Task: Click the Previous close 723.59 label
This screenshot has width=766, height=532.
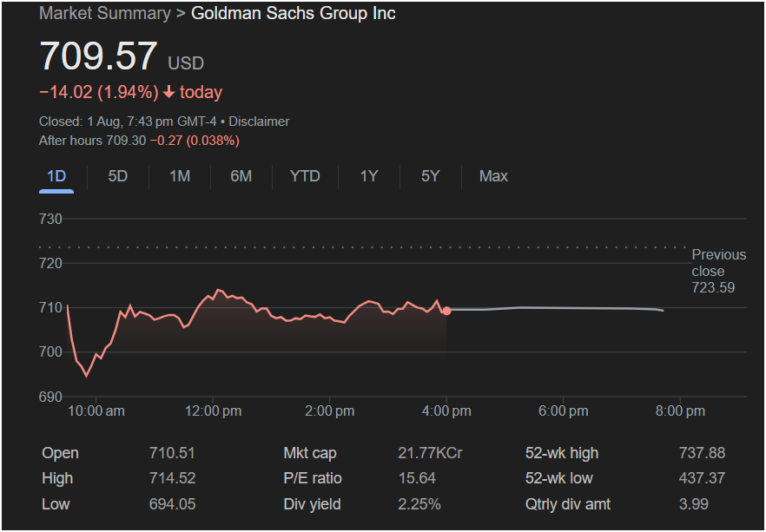Action: point(718,271)
